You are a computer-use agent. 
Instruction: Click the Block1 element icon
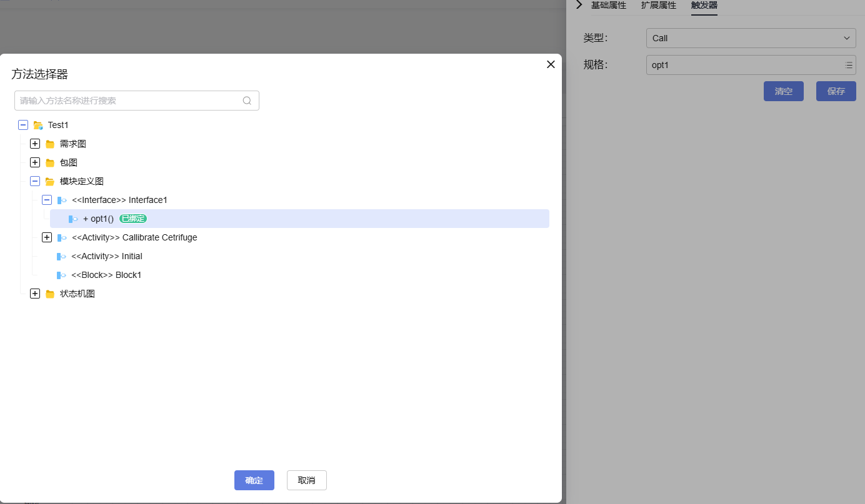pyautogui.click(x=61, y=275)
